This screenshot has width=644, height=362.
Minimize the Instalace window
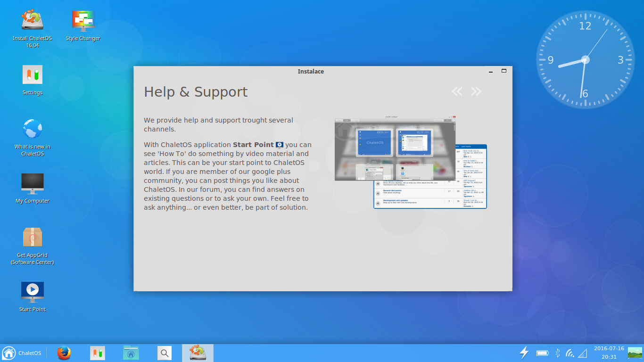tap(491, 72)
